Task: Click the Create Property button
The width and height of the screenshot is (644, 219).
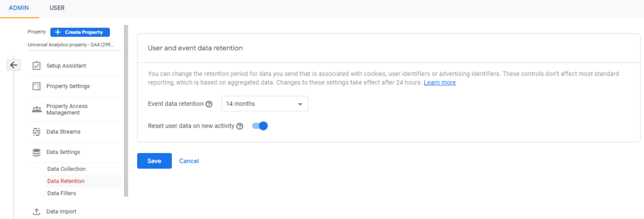Action: click(x=80, y=32)
